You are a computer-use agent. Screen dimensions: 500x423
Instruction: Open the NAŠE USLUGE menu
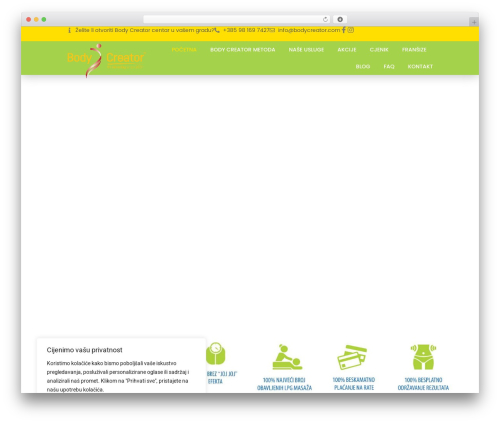point(306,50)
